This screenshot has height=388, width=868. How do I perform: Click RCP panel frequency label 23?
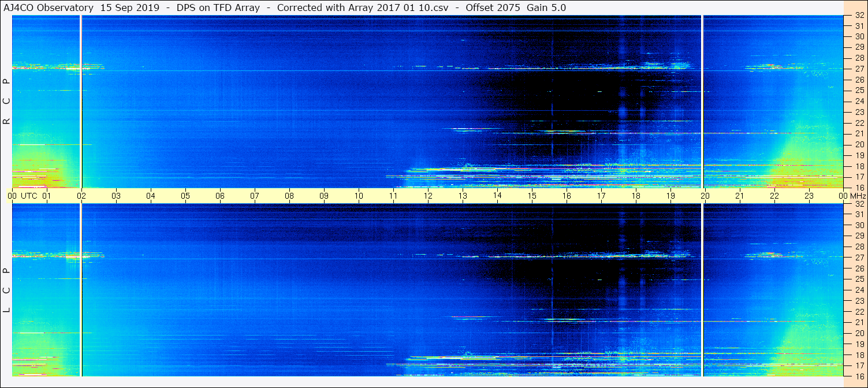859,112
